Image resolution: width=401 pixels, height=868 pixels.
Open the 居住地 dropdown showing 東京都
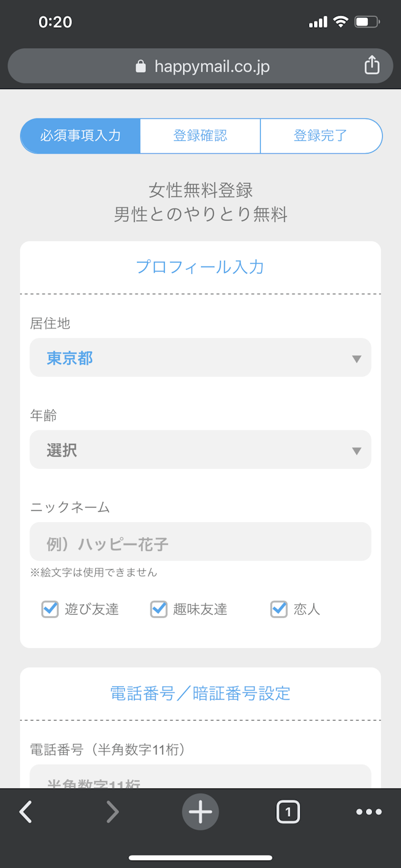click(x=200, y=357)
